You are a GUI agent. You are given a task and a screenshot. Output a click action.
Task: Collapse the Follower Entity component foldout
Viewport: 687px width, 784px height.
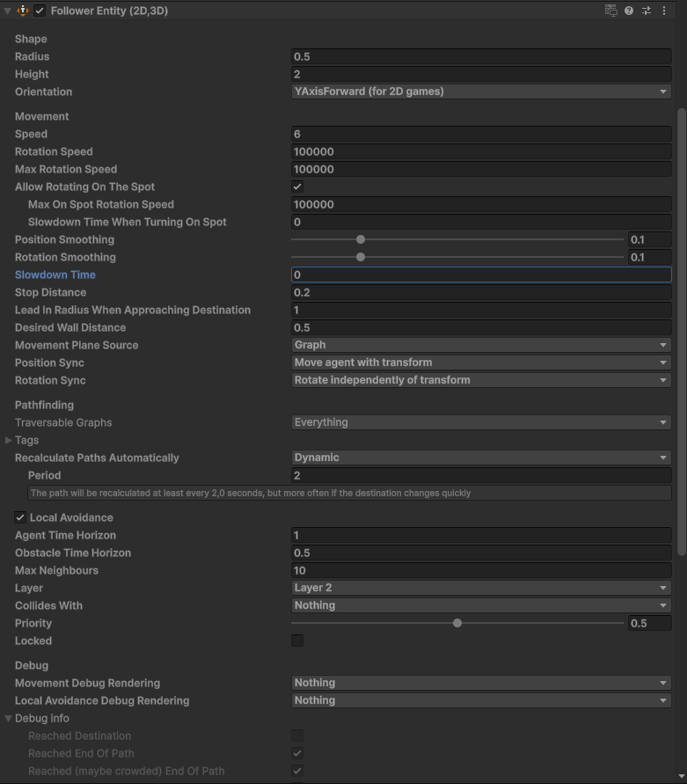tap(8, 11)
